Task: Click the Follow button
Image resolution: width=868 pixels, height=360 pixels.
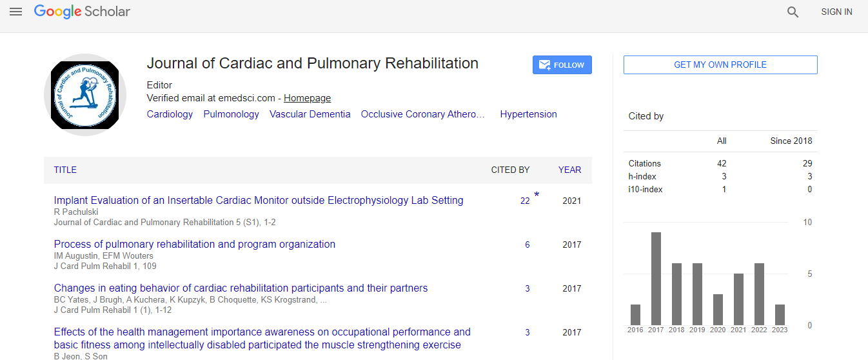Action: coord(562,65)
